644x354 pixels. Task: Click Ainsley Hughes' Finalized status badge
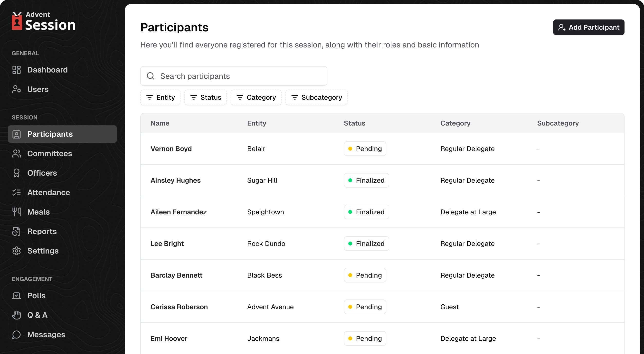click(x=366, y=180)
